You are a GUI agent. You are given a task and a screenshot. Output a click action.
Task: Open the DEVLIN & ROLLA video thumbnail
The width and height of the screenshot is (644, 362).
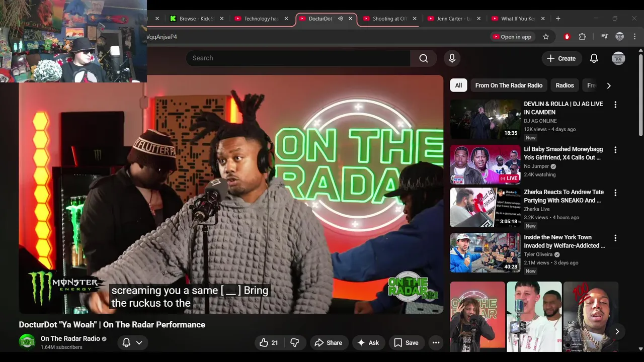485,119
